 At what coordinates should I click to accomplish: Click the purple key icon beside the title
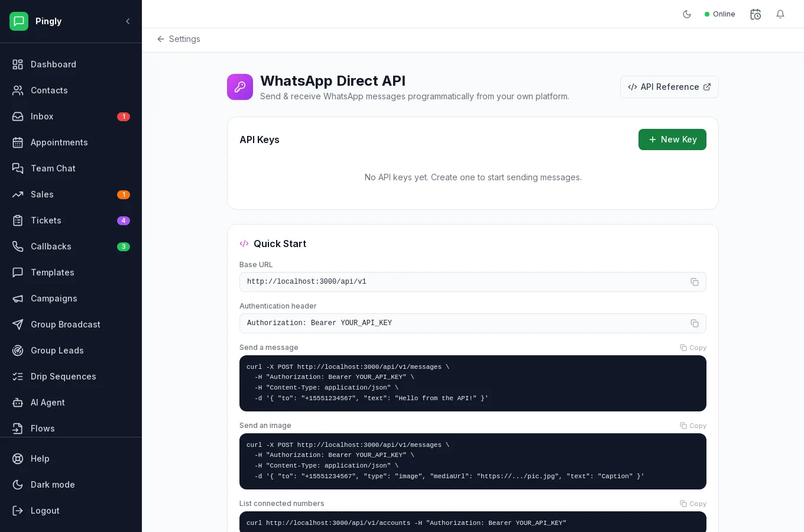[240, 87]
